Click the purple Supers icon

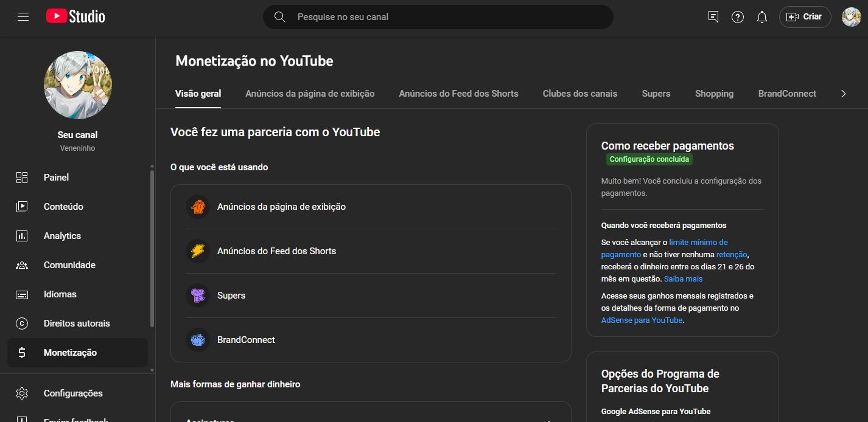click(x=198, y=296)
